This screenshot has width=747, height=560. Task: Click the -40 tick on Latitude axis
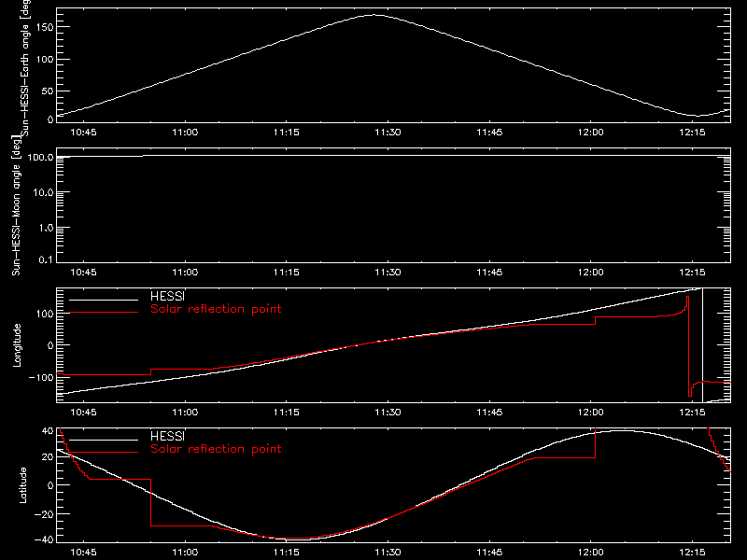click(44, 540)
